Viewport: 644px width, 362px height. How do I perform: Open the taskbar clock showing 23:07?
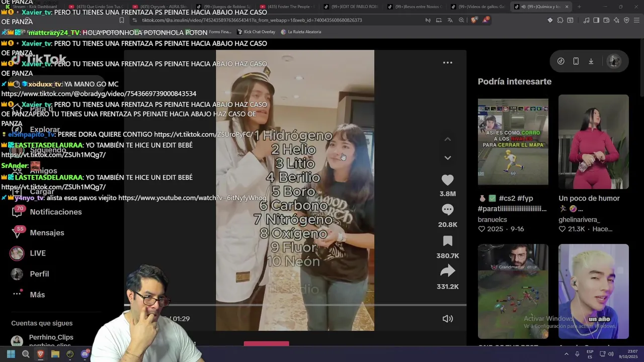[628, 354]
